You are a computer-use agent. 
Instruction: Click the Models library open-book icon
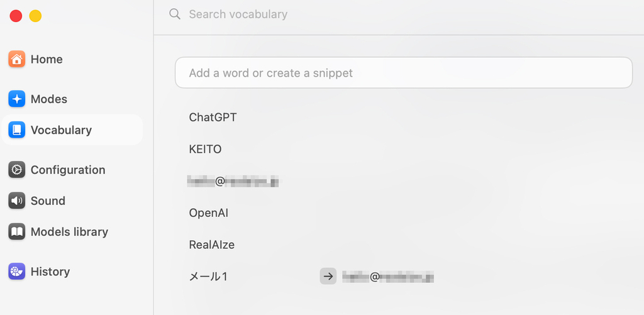(x=17, y=231)
